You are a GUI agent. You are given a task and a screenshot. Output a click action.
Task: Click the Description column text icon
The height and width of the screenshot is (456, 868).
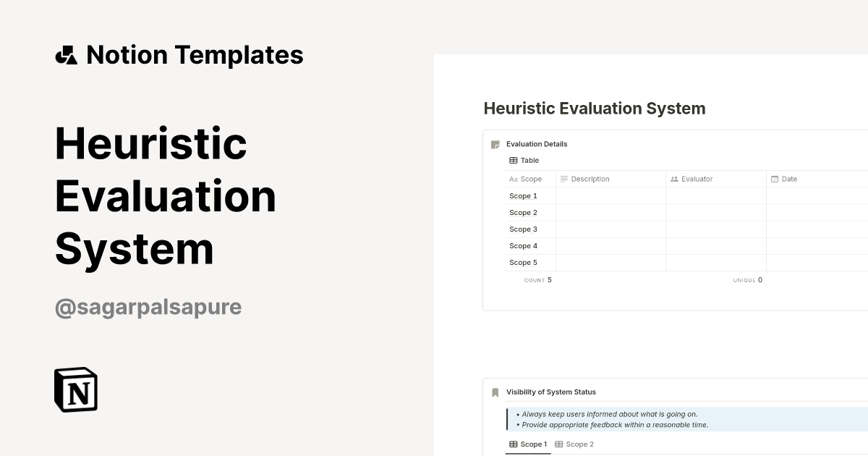tap(564, 179)
